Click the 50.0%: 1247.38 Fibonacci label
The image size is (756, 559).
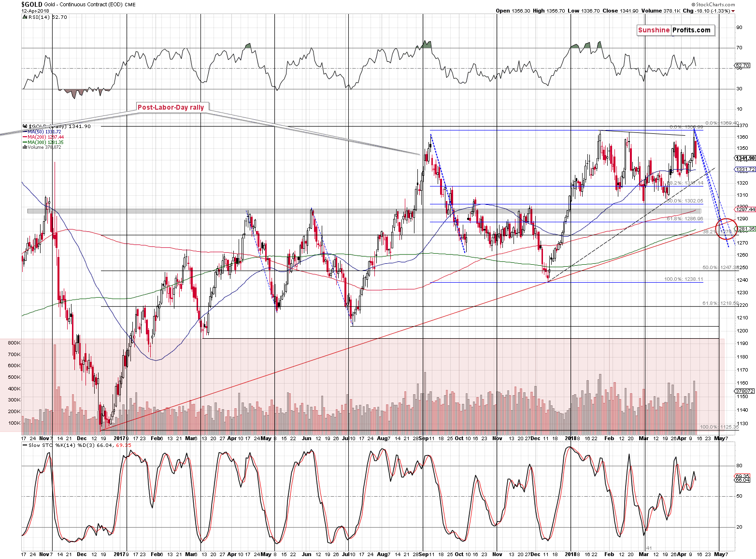point(720,267)
